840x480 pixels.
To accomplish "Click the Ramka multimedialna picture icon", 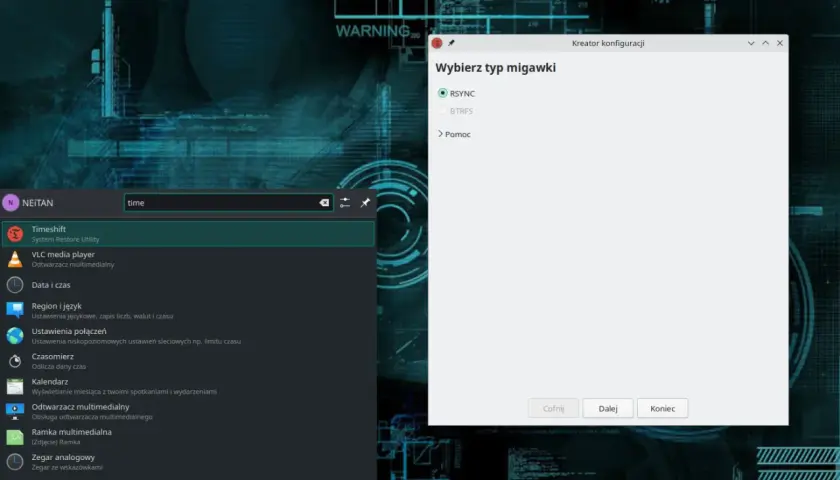I will point(15,437).
